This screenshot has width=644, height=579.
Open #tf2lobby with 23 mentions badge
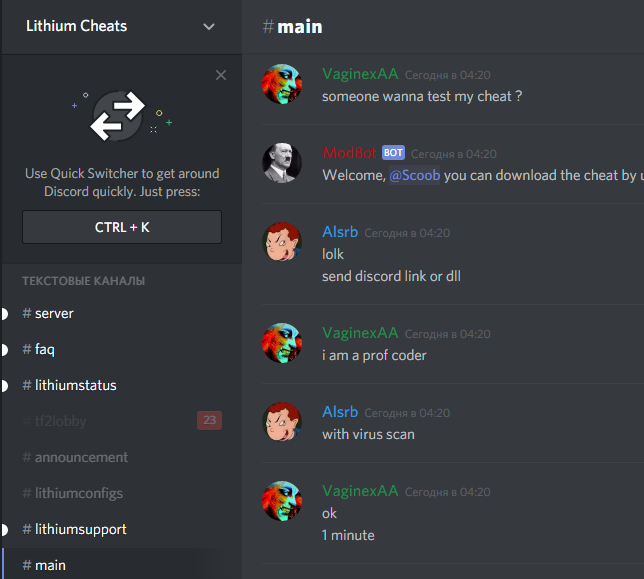click(x=121, y=421)
